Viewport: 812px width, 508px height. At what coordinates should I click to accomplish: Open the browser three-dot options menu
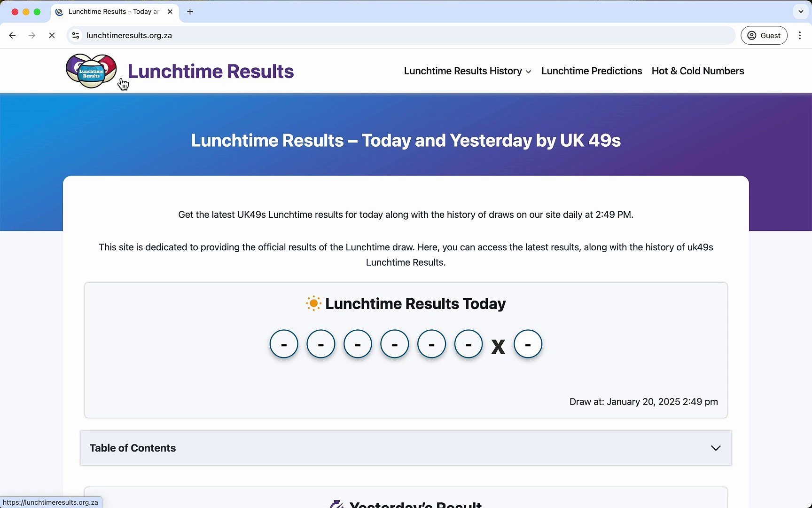point(800,35)
